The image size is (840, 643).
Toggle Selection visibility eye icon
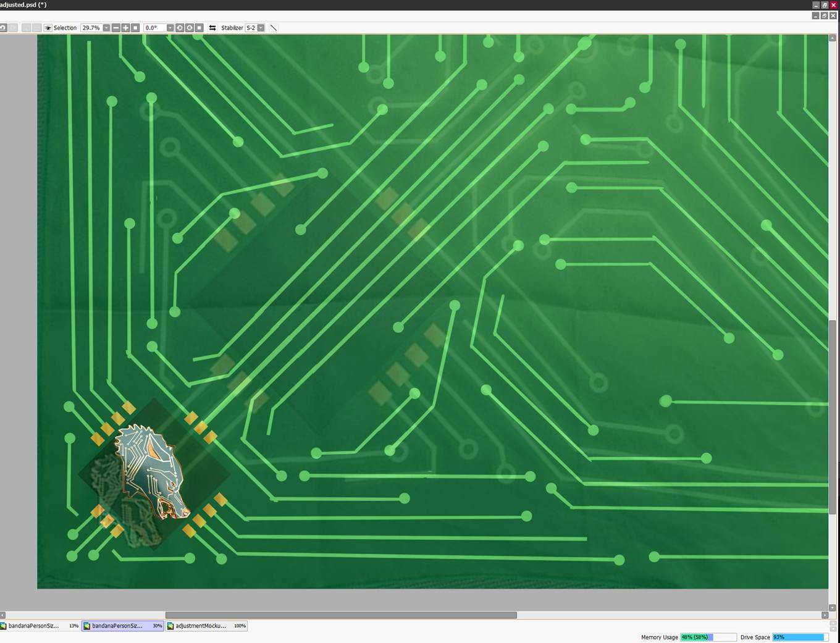pyautogui.click(x=48, y=28)
